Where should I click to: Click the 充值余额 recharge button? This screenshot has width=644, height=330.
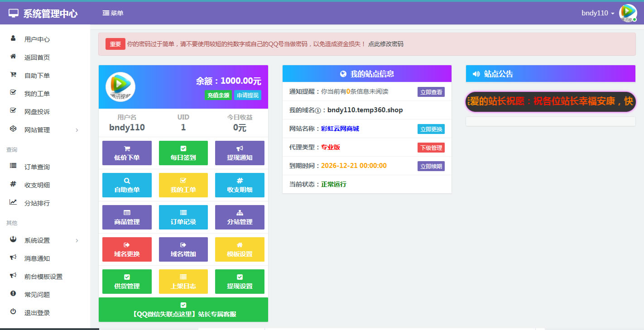coord(218,96)
